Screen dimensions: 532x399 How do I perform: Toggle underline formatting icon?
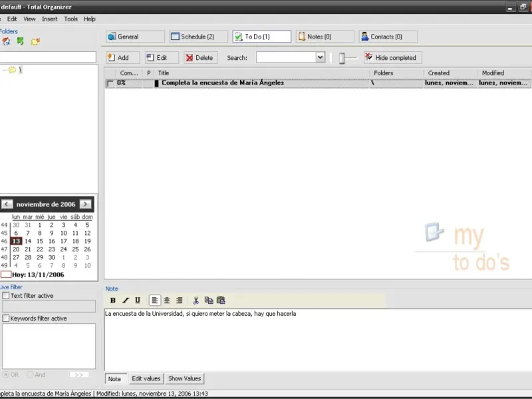click(x=138, y=301)
